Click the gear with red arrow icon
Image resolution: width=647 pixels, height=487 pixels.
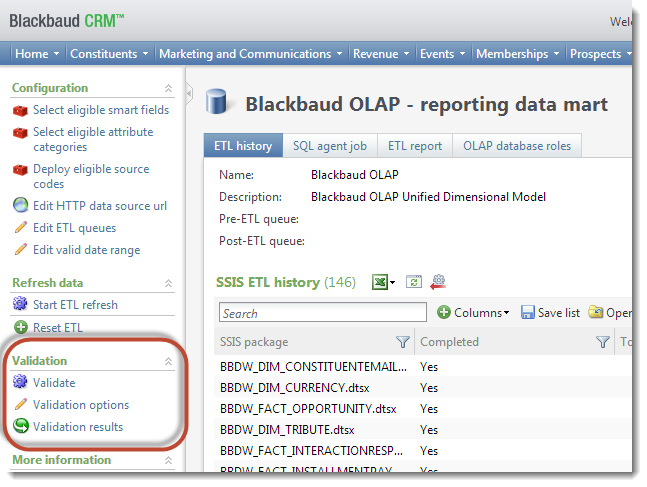pyautogui.click(x=438, y=281)
